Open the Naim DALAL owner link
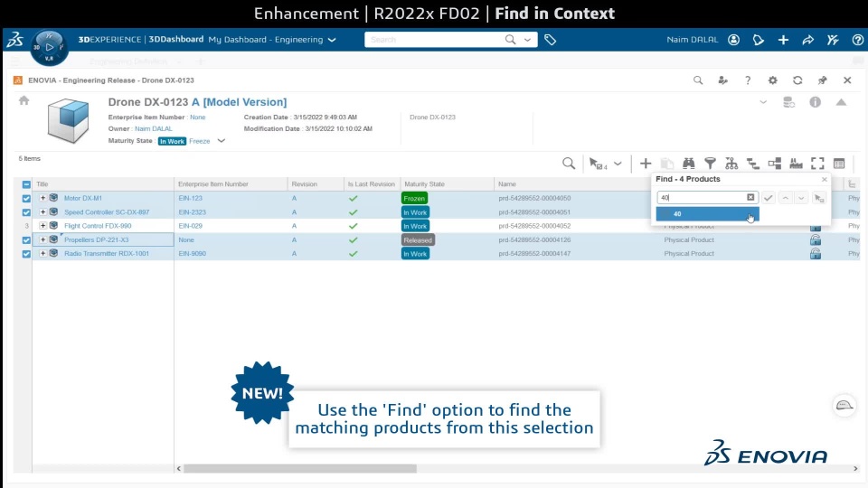 [154, 129]
